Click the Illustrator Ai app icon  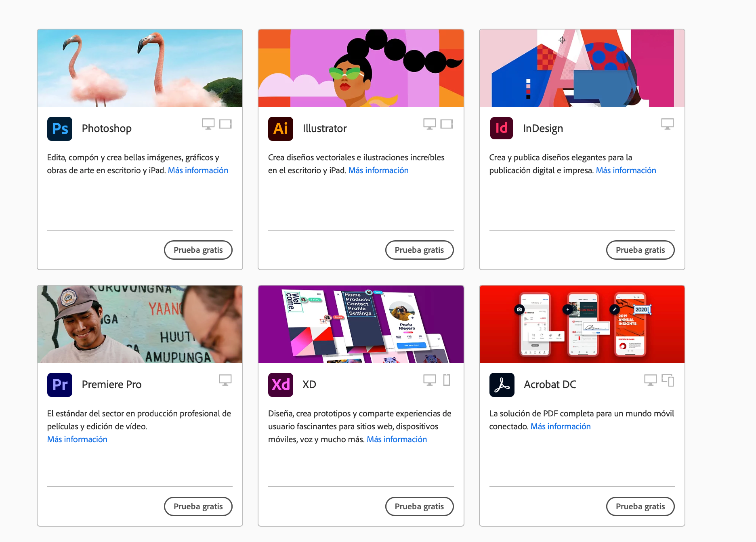[281, 129]
